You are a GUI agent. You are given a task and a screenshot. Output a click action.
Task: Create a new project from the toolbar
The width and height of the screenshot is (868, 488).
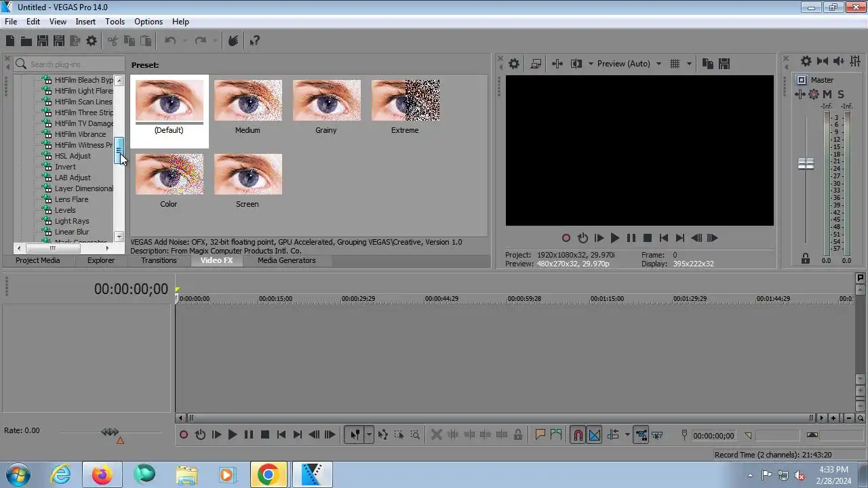pos(10,41)
